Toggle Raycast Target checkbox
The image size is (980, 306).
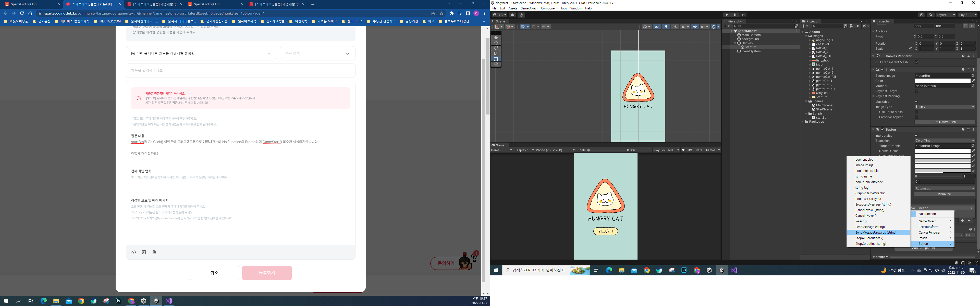pos(916,91)
